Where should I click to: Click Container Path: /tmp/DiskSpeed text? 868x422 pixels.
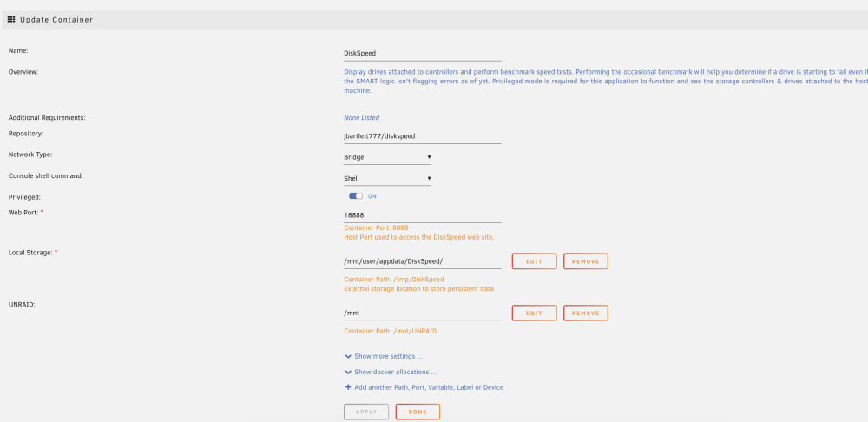pos(393,279)
